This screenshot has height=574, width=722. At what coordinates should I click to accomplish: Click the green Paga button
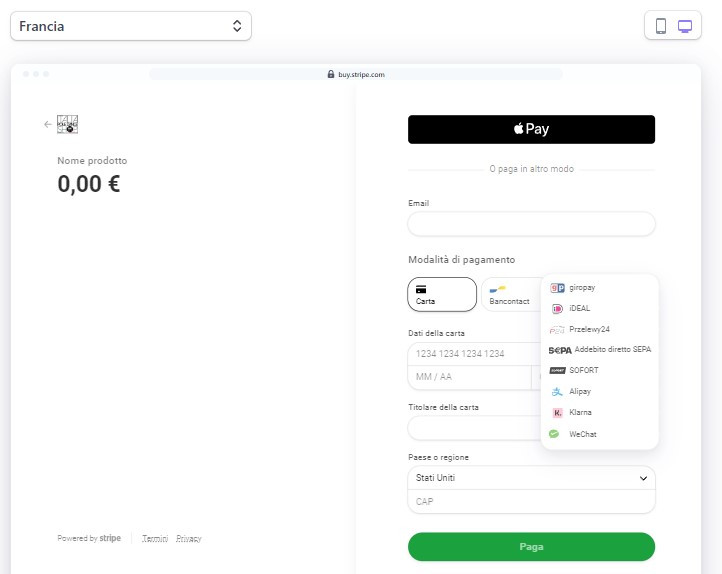531,547
